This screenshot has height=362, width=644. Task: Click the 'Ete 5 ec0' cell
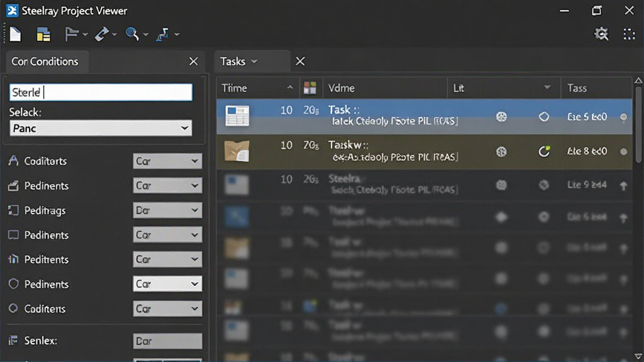pyautogui.click(x=587, y=117)
